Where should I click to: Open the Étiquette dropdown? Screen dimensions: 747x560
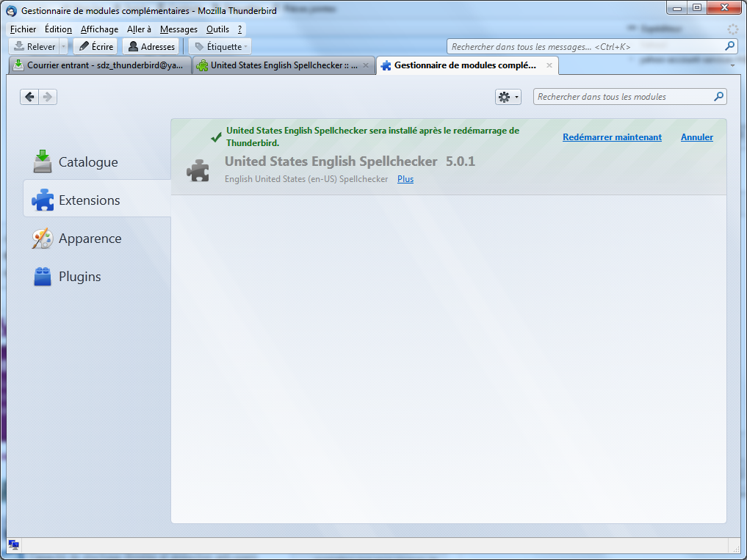click(x=220, y=46)
